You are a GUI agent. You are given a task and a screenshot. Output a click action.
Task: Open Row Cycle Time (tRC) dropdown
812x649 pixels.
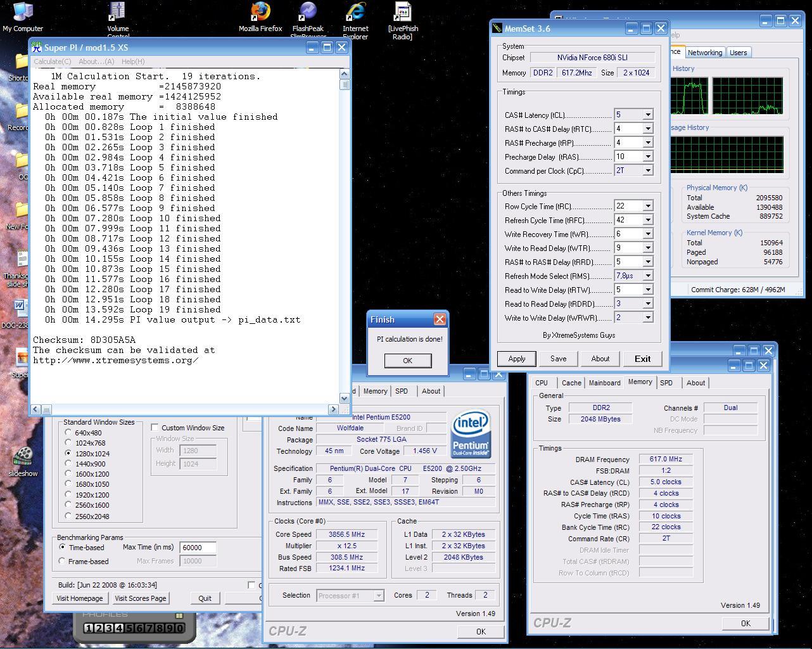tap(647, 206)
